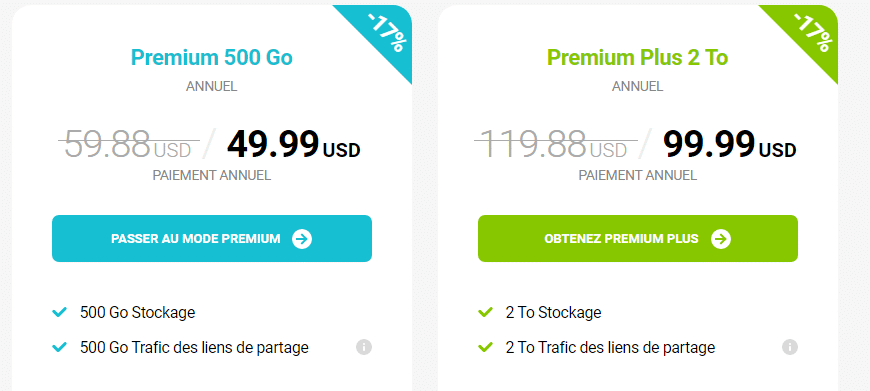Click info icon beside 2 To Trafic
Image resolution: width=870 pixels, height=391 pixels.
(790, 348)
